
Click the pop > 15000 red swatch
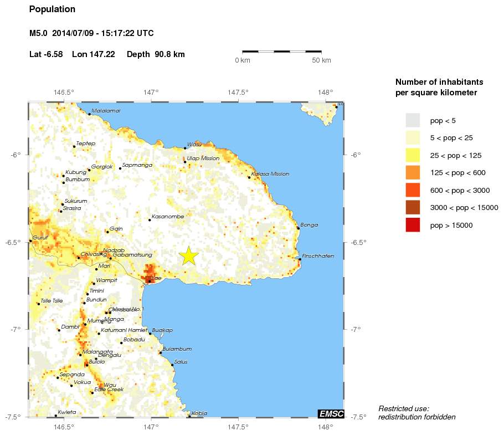pos(413,225)
